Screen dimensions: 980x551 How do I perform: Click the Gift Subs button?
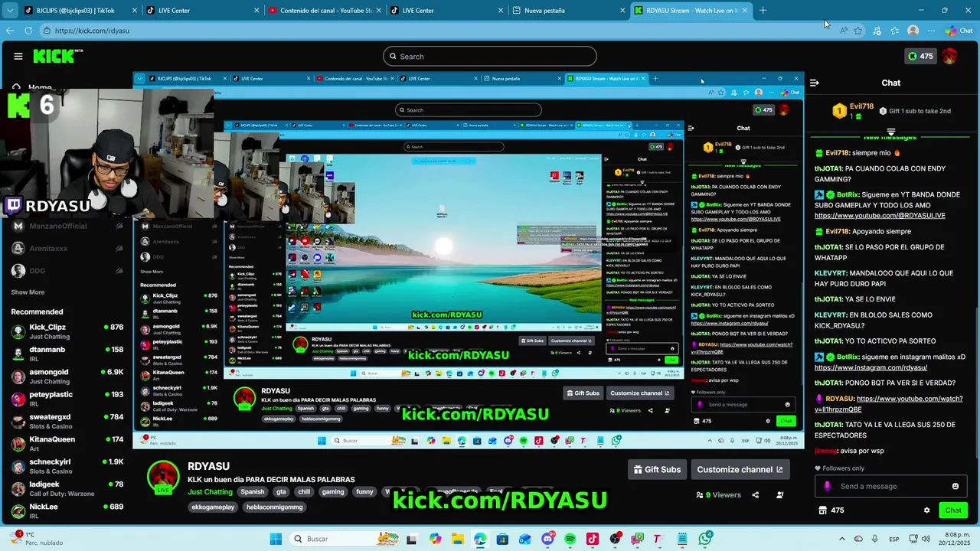point(657,469)
